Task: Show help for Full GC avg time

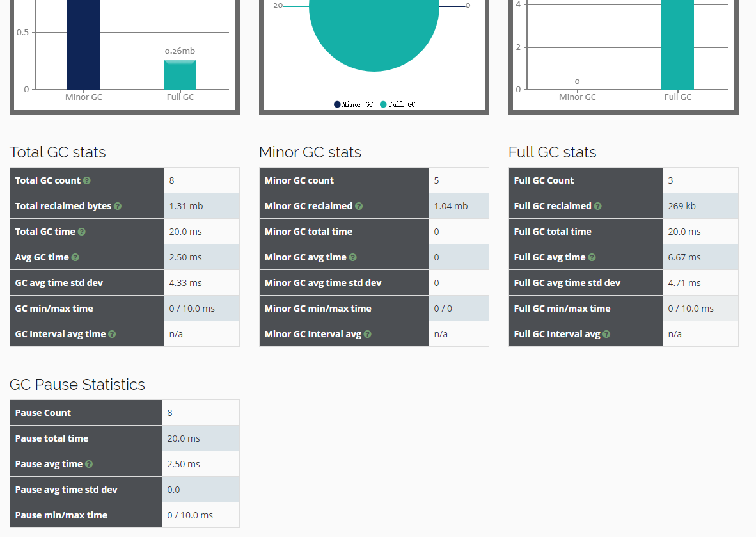Action: pyautogui.click(x=592, y=257)
